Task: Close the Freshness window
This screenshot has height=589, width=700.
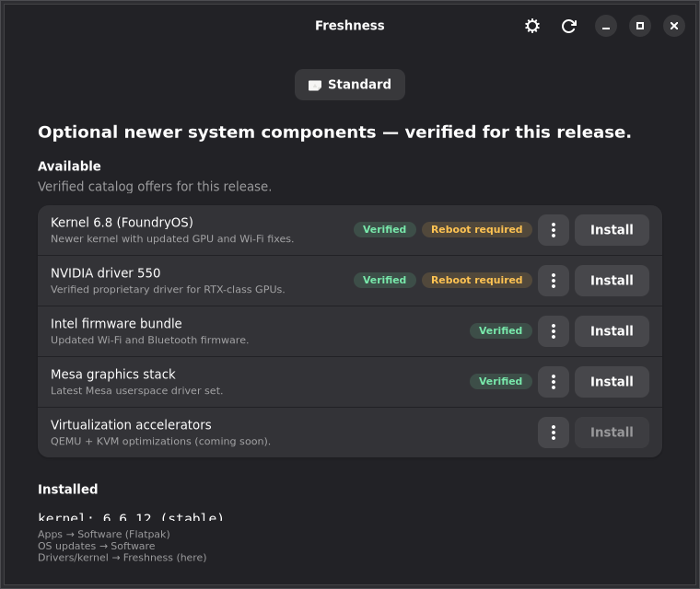Action: click(674, 26)
